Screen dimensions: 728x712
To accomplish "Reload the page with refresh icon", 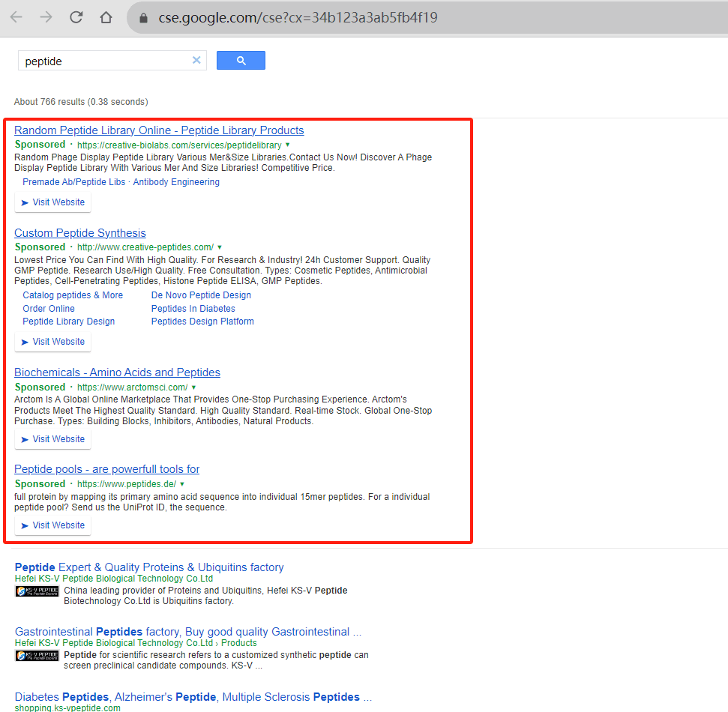I will pyautogui.click(x=76, y=18).
